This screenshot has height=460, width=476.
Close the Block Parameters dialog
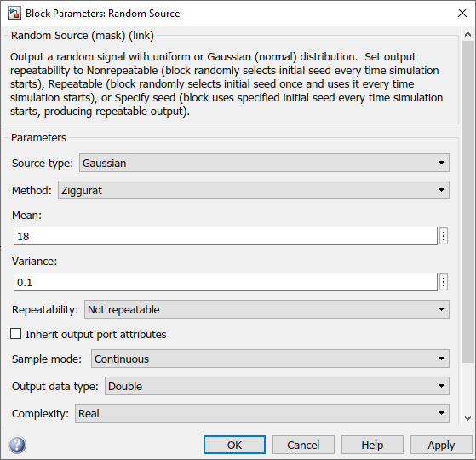tap(462, 13)
